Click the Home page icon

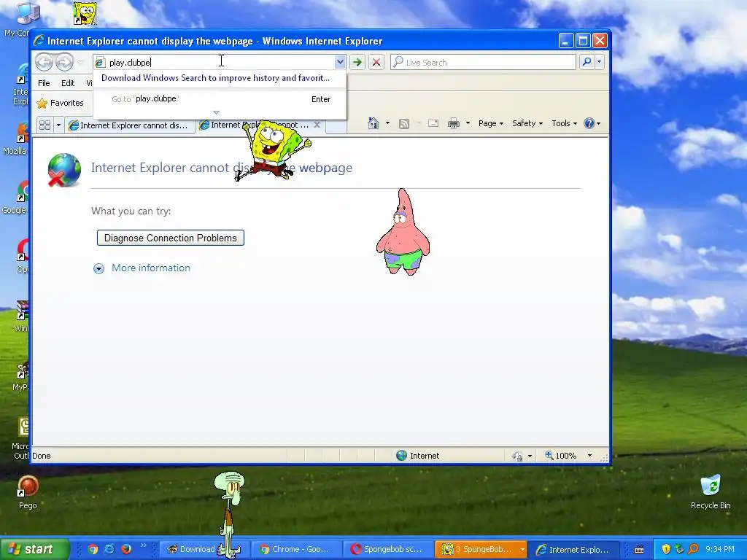373,123
